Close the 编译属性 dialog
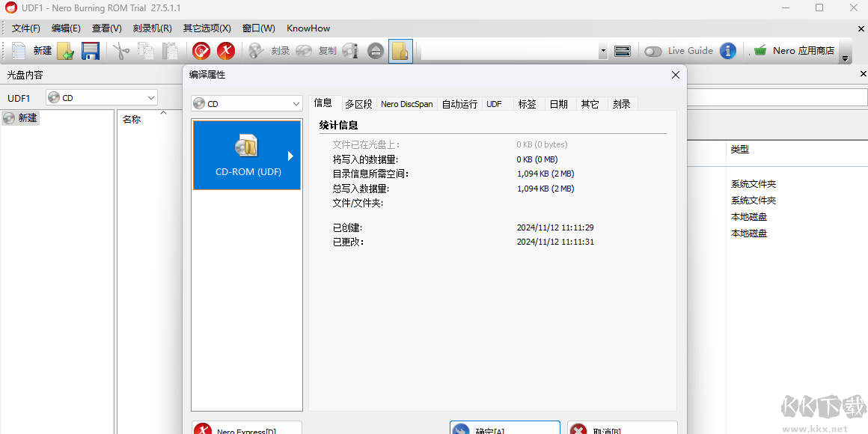Image resolution: width=868 pixels, height=434 pixels. (x=676, y=75)
